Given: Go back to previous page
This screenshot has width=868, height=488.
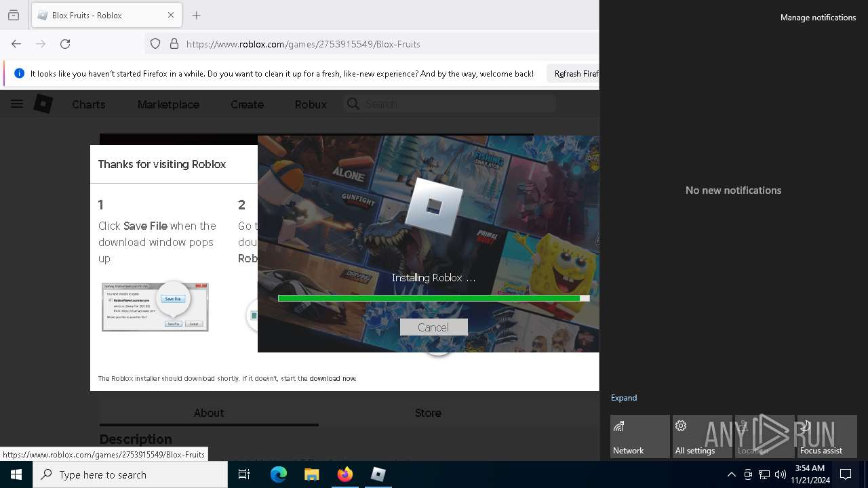Looking at the screenshot, I should click(16, 43).
